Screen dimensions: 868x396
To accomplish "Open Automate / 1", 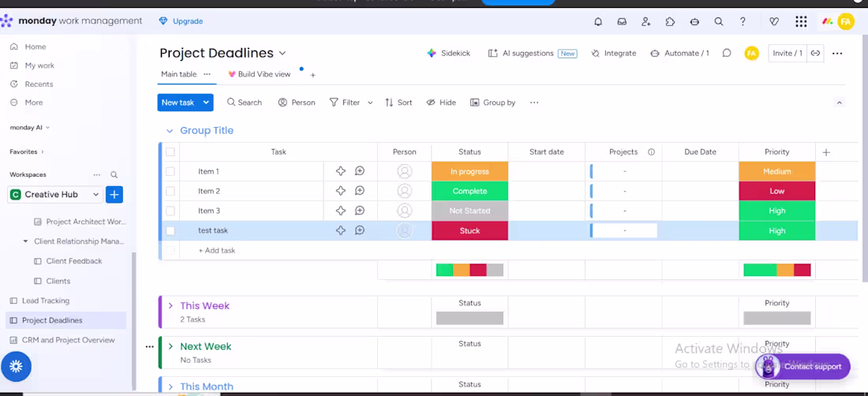I will click(679, 53).
